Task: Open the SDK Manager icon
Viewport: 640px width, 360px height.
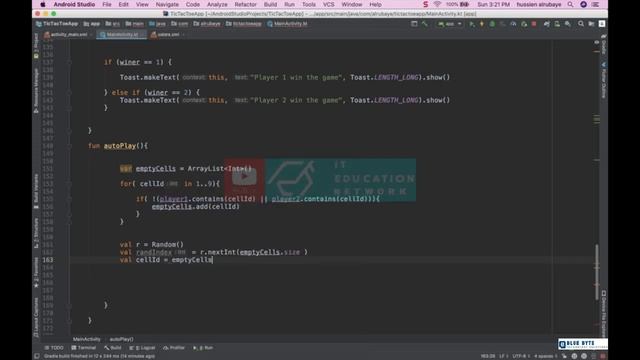Action: pyautogui.click(x=568, y=24)
